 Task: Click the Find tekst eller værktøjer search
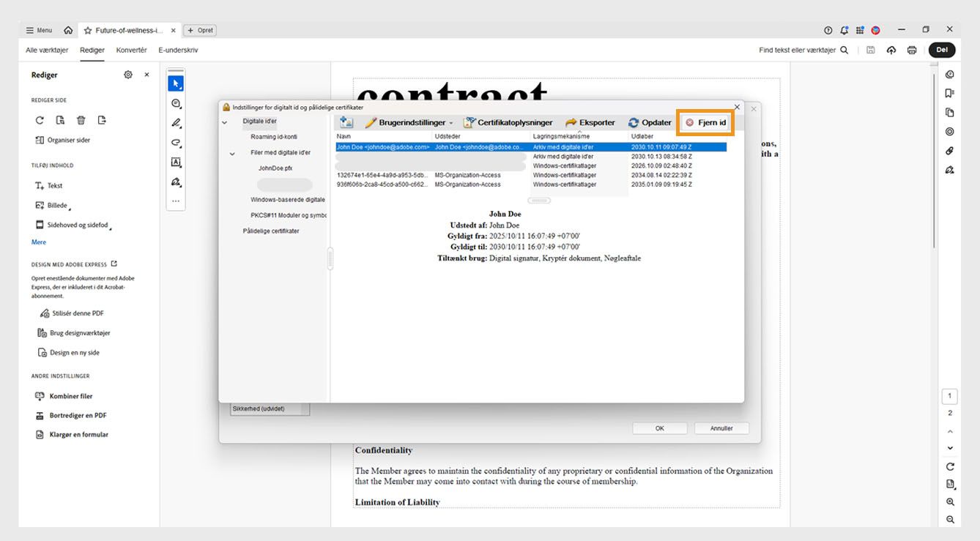point(803,51)
